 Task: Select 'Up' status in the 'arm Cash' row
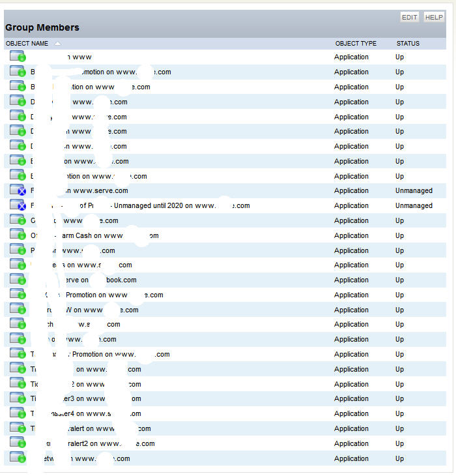tap(399, 235)
